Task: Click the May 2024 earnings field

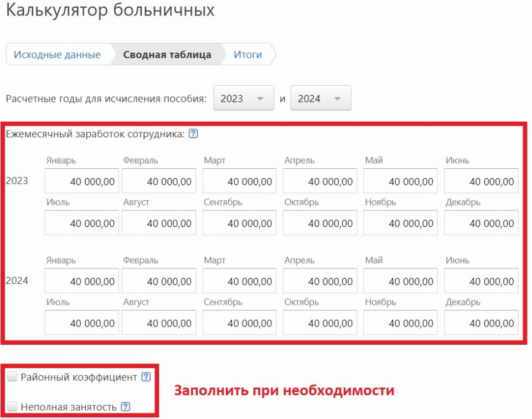Action: pyautogui.click(x=400, y=281)
